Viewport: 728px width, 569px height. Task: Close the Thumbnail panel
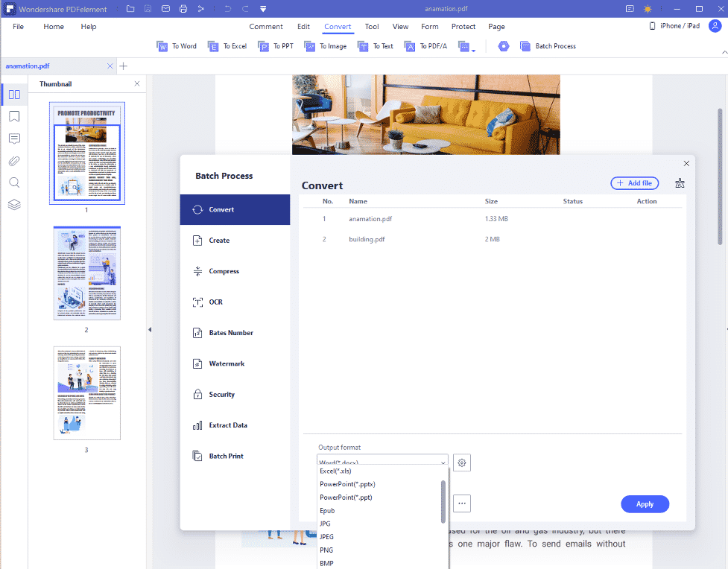pyautogui.click(x=137, y=83)
